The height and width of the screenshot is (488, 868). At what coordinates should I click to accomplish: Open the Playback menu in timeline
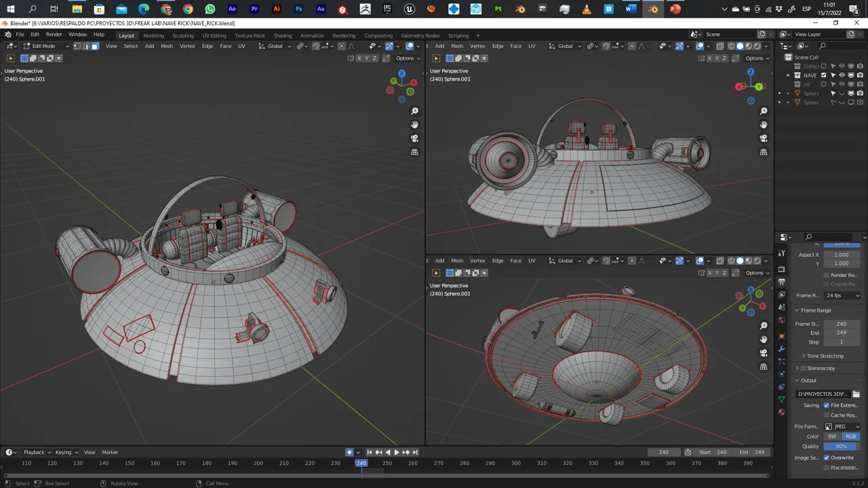tap(35, 452)
